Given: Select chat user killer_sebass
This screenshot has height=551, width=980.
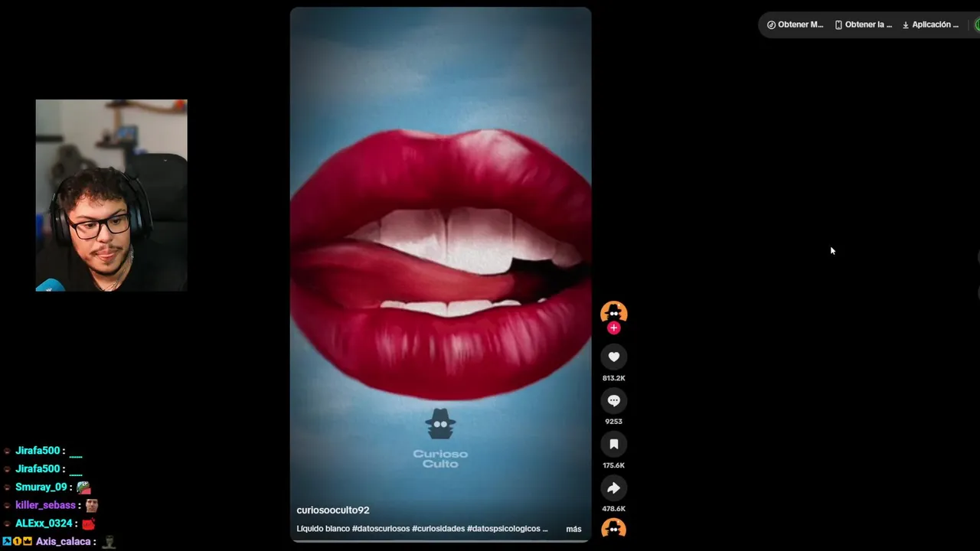Looking at the screenshot, I should [45, 505].
